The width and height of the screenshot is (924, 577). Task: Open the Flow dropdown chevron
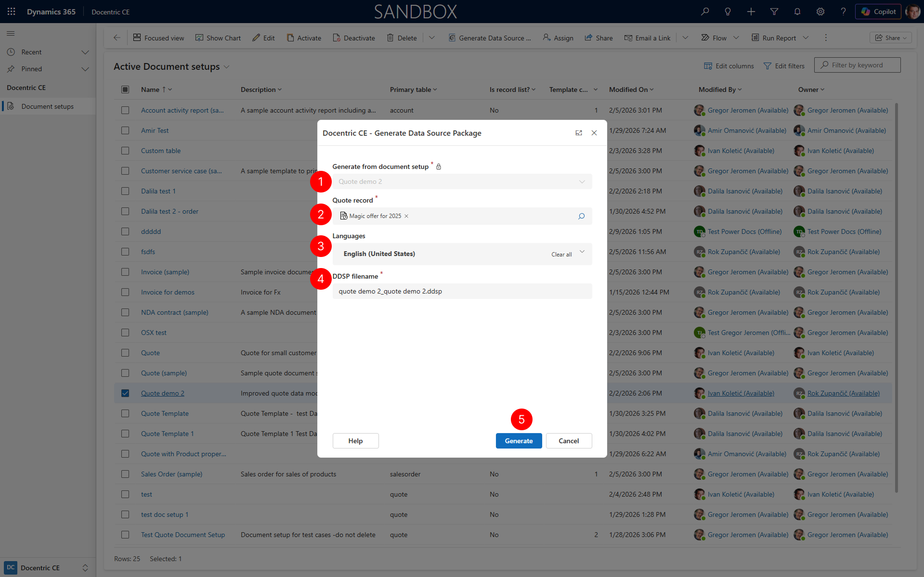click(736, 38)
